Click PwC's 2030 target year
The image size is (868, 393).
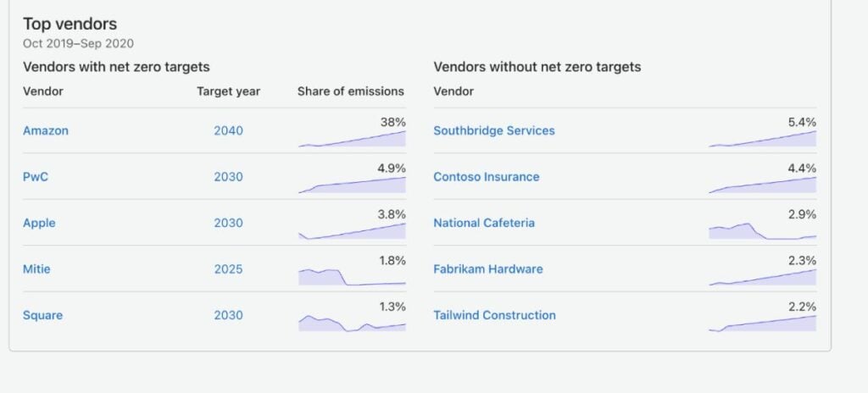pyautogui.click(x=228, y=177)
